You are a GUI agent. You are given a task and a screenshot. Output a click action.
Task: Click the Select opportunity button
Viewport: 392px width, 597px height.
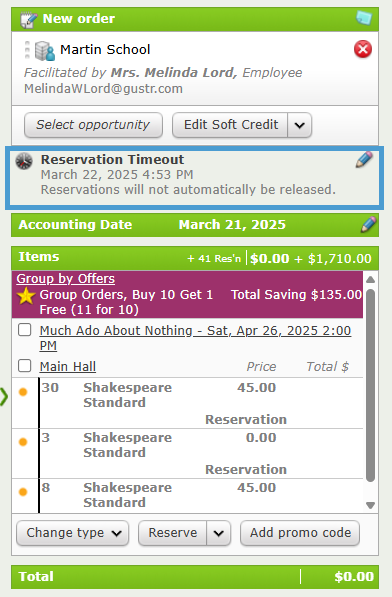[93, 125]
